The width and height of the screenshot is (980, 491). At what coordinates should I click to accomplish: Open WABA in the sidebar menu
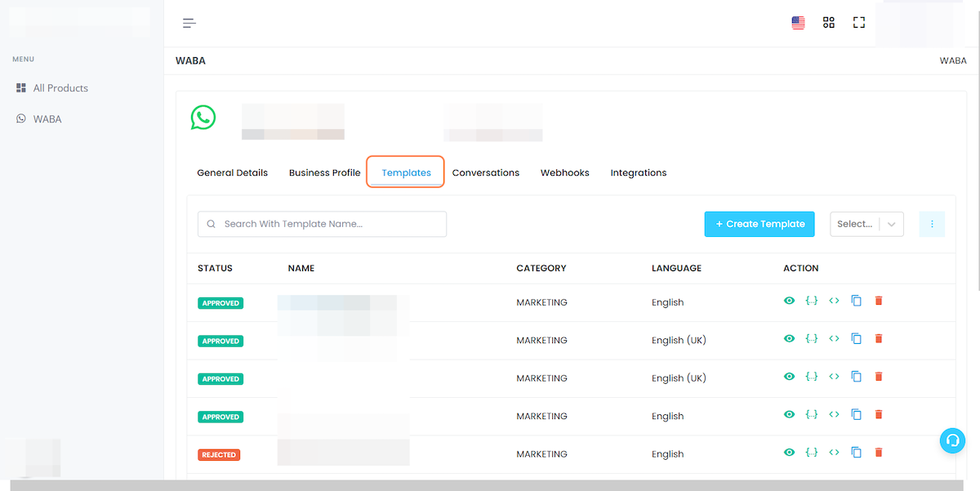[39, 119]
